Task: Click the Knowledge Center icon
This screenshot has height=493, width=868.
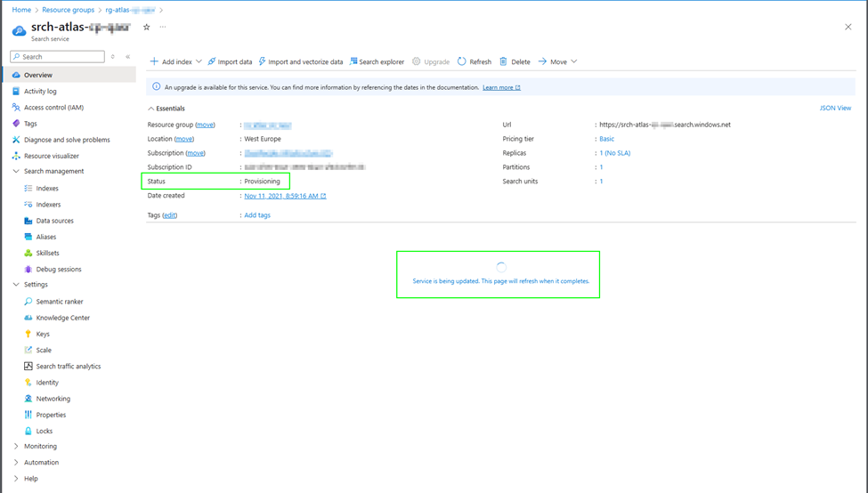Action: (x=28, y=318)
